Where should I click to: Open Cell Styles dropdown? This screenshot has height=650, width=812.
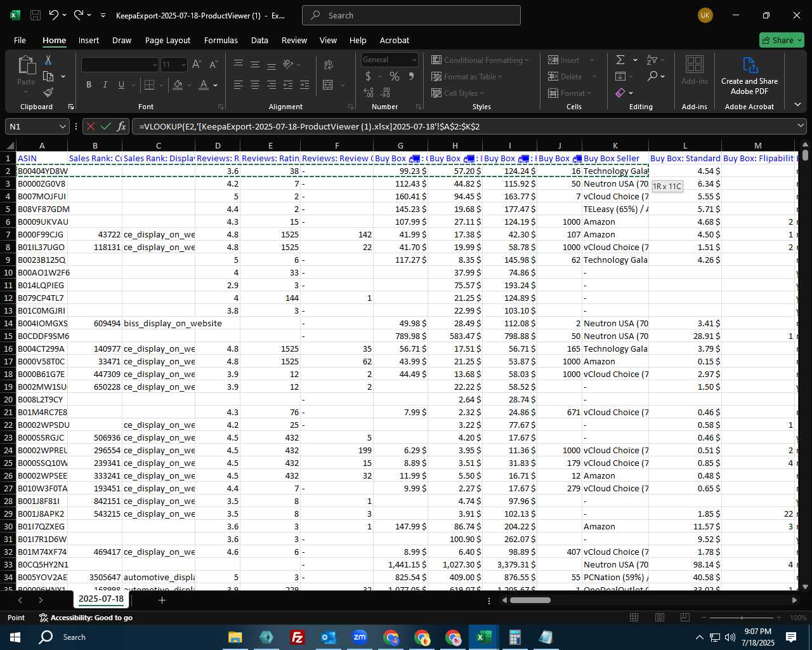(459, 93)
